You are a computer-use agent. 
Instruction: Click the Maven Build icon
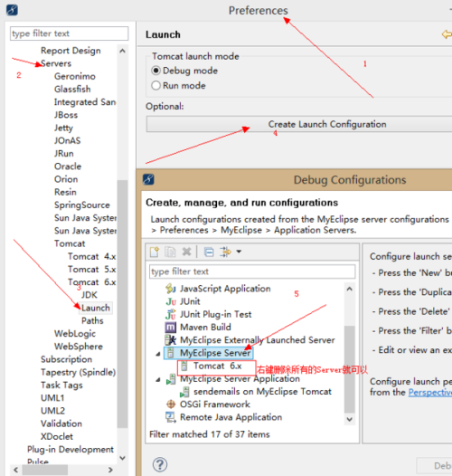coord(171,328)
